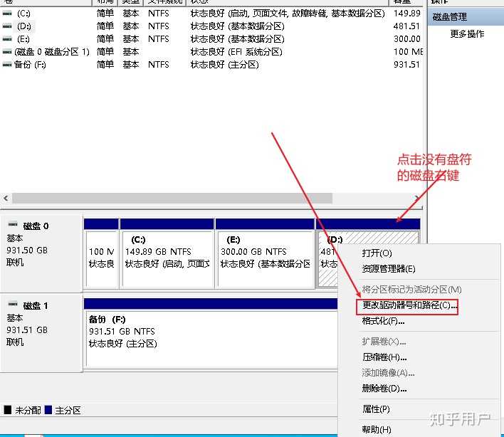The height and width of the screenshot is (437, 504).
Task: Select the 备份 (F:) partition block
Action: click(211, 335)
